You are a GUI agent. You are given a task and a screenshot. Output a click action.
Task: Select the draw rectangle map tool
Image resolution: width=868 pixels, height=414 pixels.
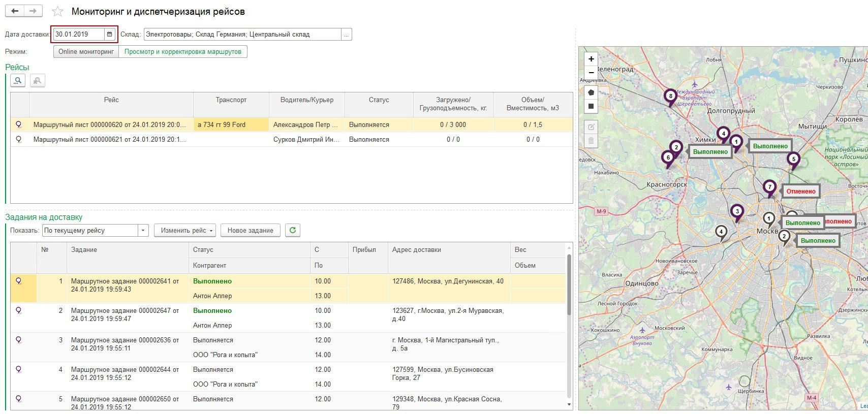coord(591,106)
